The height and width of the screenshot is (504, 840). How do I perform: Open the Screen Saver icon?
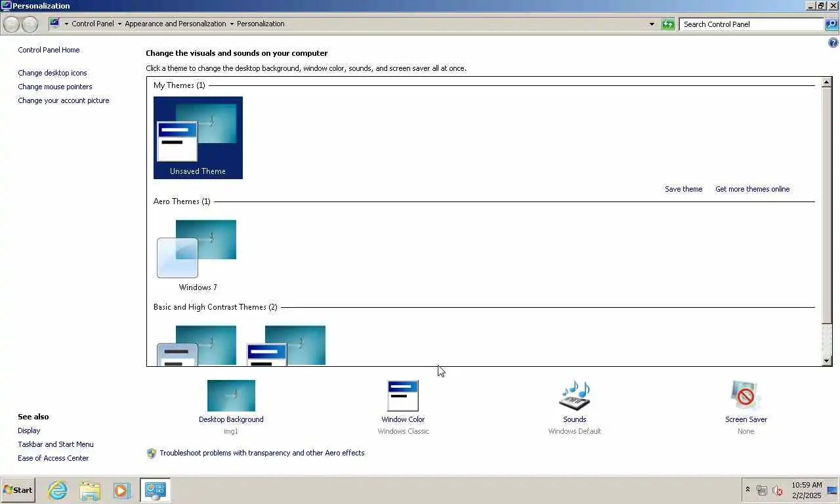coord(745,396)
